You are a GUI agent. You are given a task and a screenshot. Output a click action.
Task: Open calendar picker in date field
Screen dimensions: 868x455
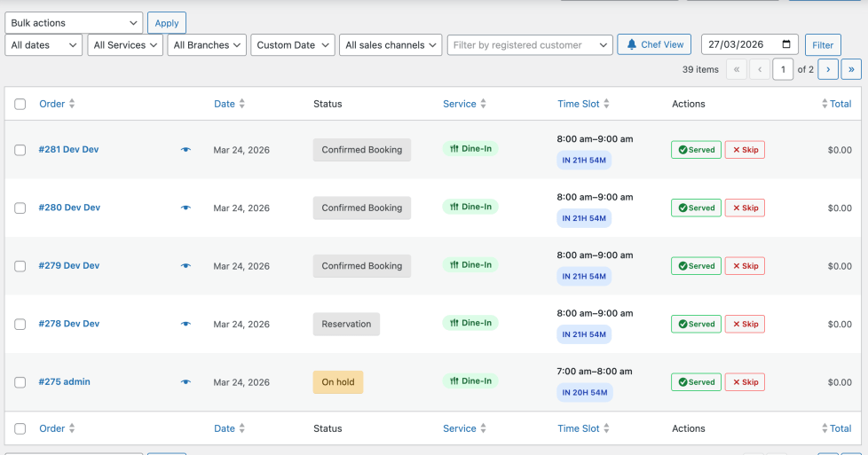pyautogui.click(x=786, y=44)
